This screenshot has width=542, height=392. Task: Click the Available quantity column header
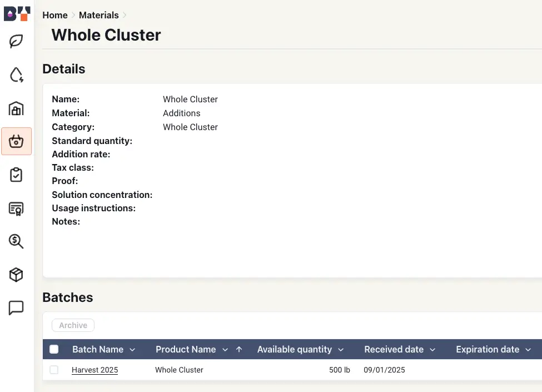click(x=295, y=350)
